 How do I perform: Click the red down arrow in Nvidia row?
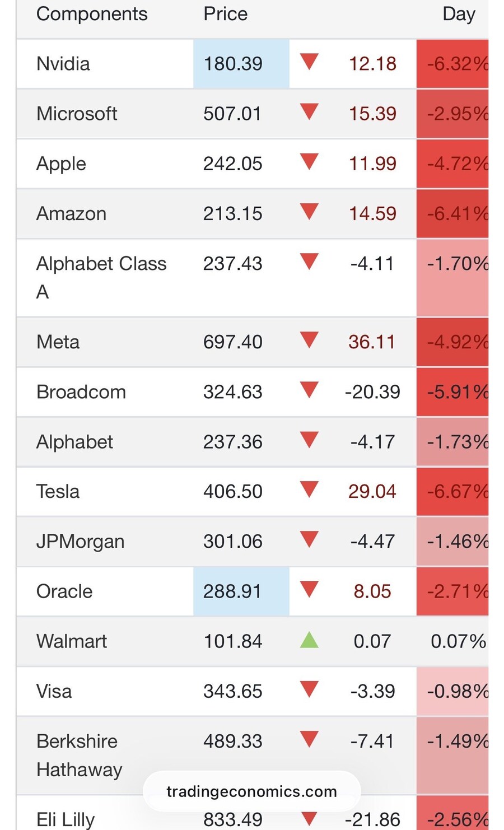pyautogui.click(x=309, y=62)
